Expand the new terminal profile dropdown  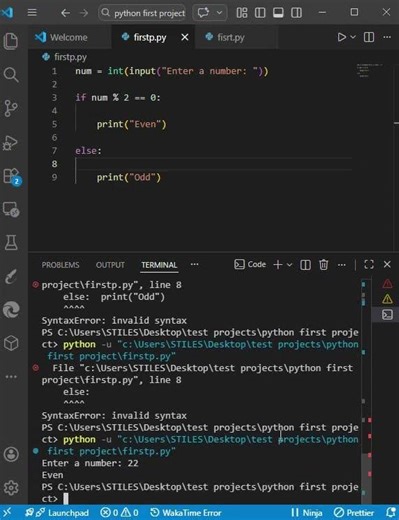pyautogui.click(x=290, y=265)
